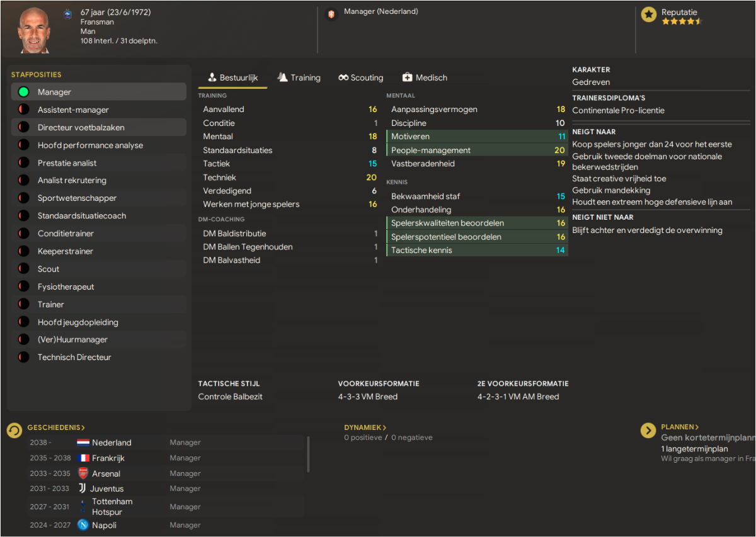Screen dimensions: 756x537
Task: Click the Nederland flag icon in history
Action: (83, 443)
